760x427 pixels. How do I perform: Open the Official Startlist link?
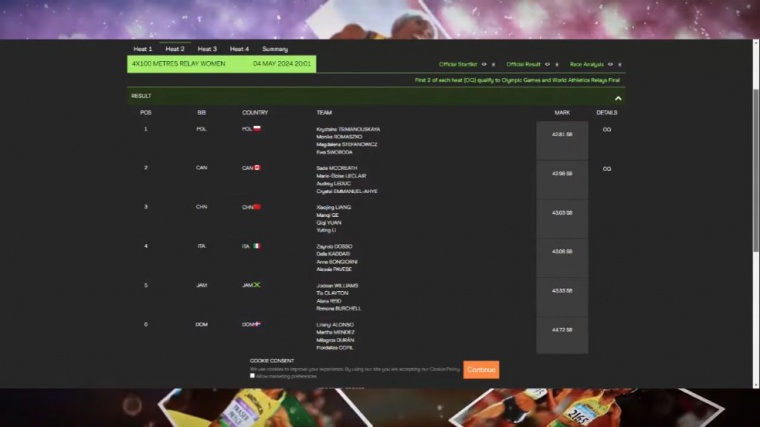click(458, 64)
